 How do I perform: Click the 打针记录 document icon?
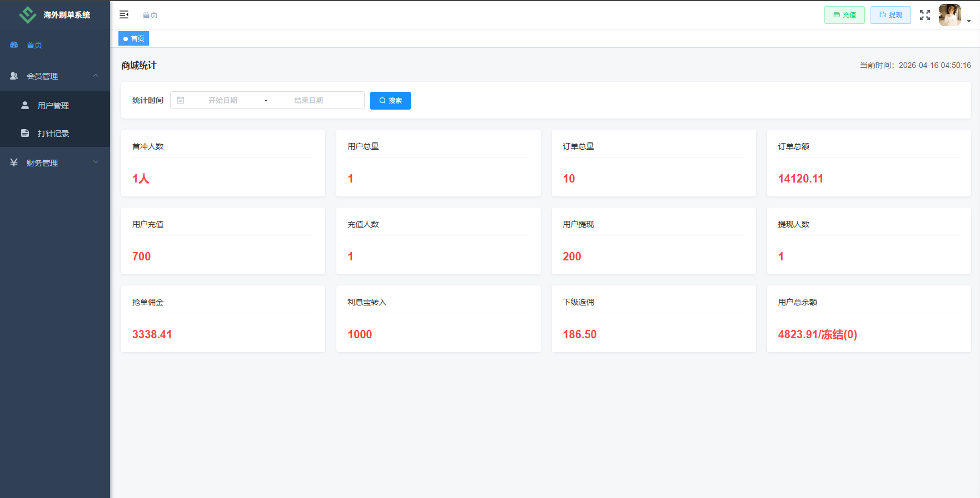click(25, 133)
